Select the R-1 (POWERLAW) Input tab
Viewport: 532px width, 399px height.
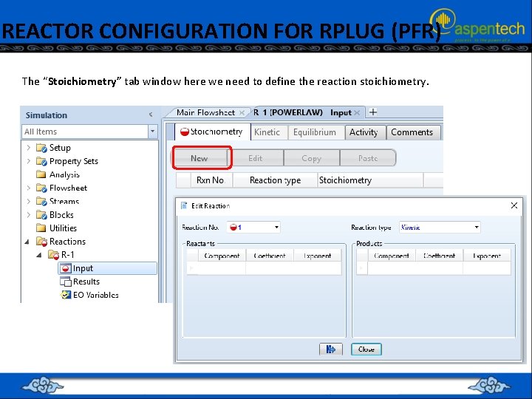(303, 112)
